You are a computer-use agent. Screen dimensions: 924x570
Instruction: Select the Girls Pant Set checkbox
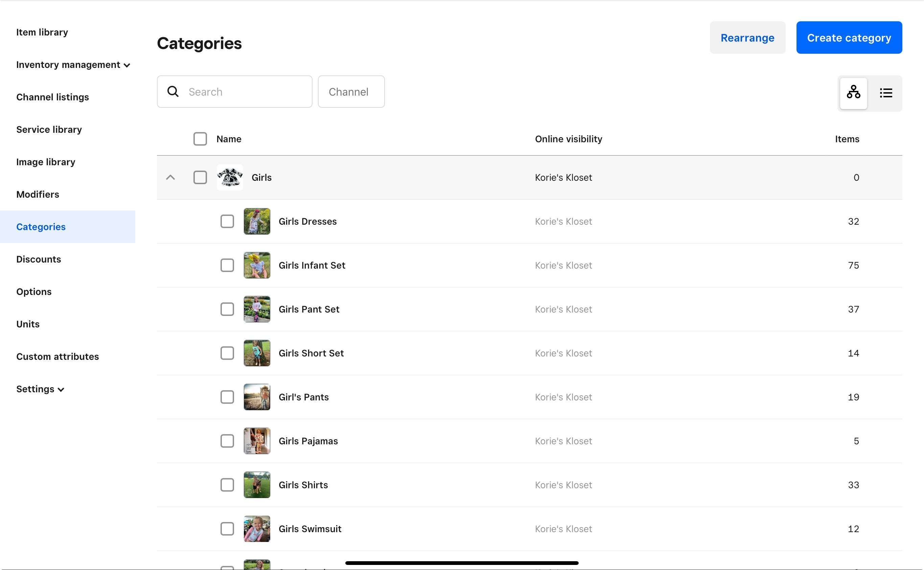coord(227,309)
